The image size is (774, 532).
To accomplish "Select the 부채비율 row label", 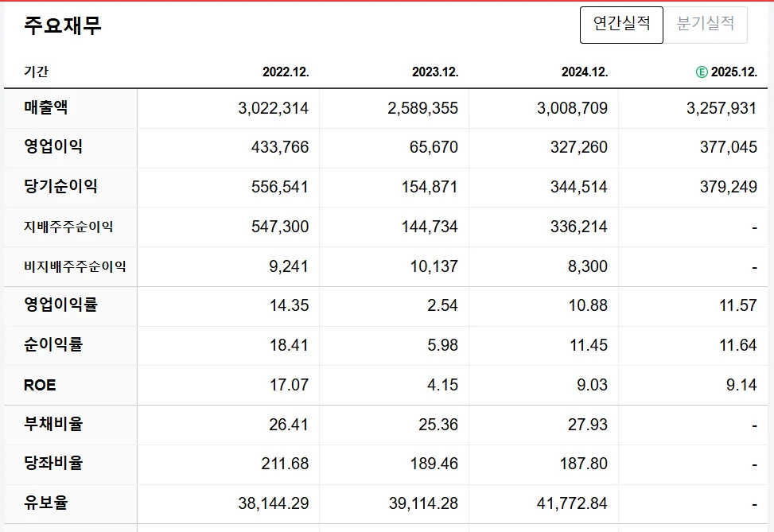I will 46,425.
